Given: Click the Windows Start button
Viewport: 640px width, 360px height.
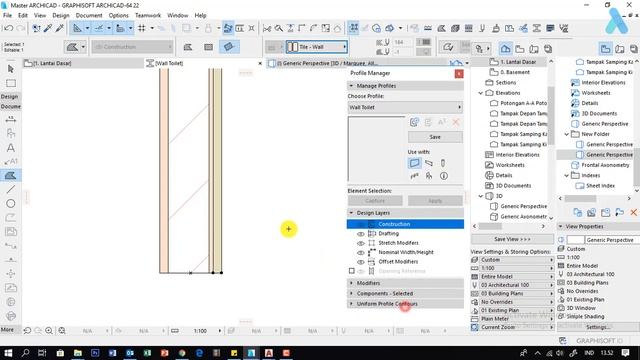Looking at the screenshot, I should coord(8,353).
